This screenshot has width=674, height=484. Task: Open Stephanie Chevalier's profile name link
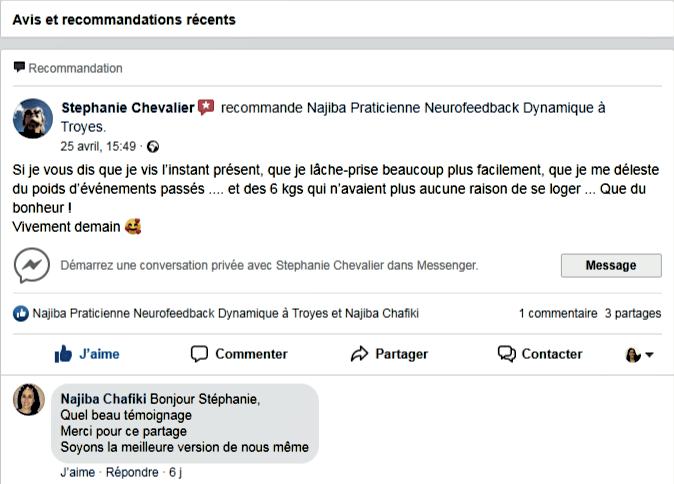[127, 108]
